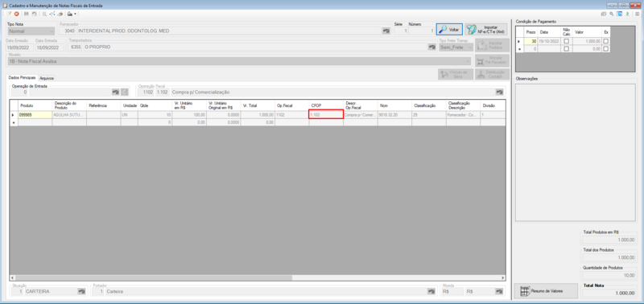Click the products grid horizontal scrollbar
Viewport: 644px width, 304px height.
click(x=258, y=277)
